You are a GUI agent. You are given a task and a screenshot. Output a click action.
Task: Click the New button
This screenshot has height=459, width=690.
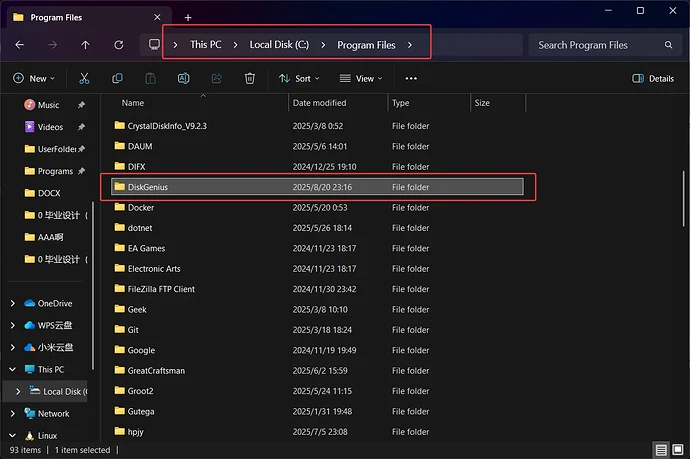pos(32,78)
